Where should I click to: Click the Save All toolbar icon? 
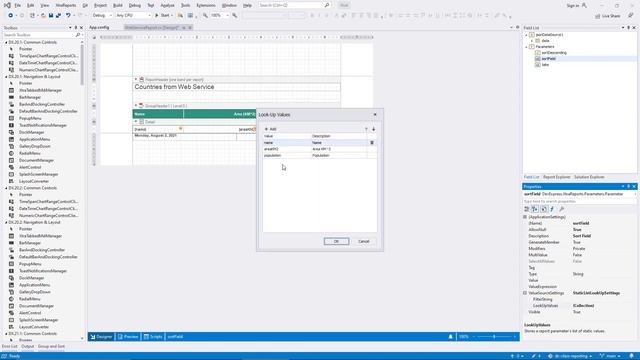coord(58,16)
